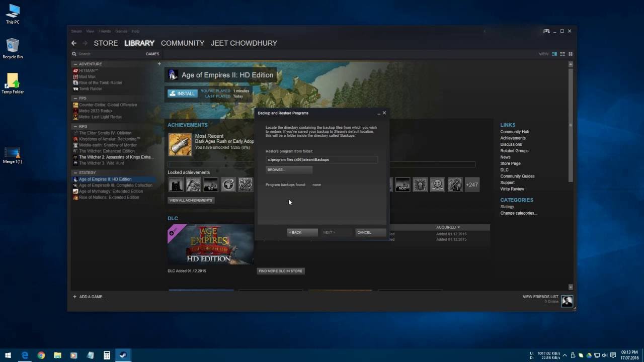Open the Action Center notification icon

(613, 355)
